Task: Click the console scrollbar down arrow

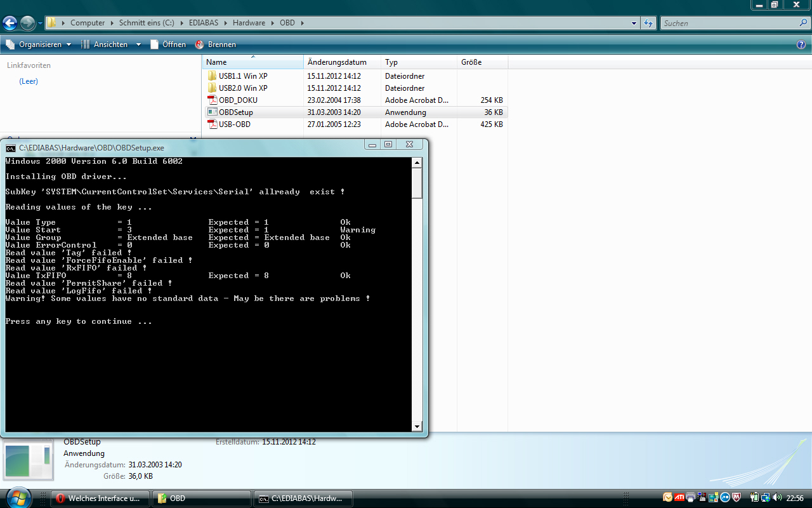Action: click(417, 427)
